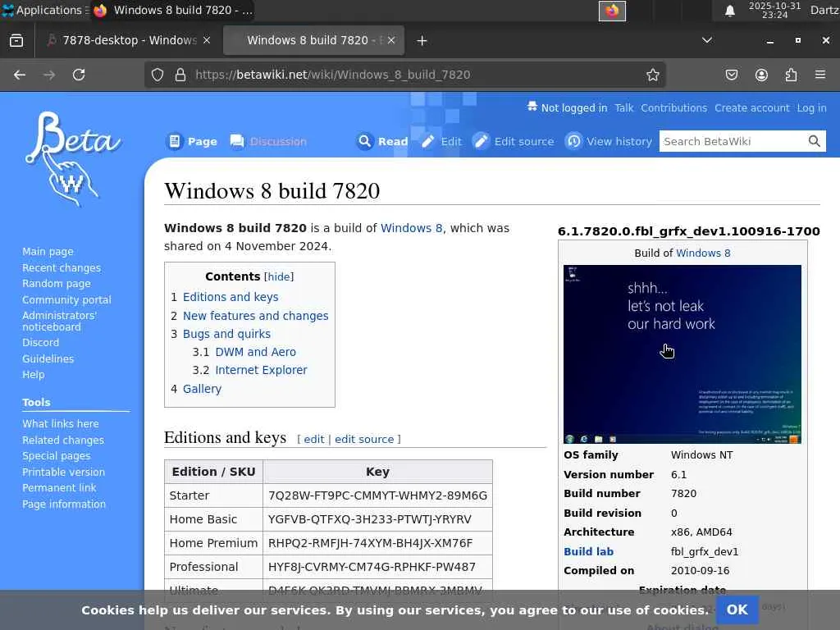Switch to the 7878-desktop tab

tap(129, 40)
